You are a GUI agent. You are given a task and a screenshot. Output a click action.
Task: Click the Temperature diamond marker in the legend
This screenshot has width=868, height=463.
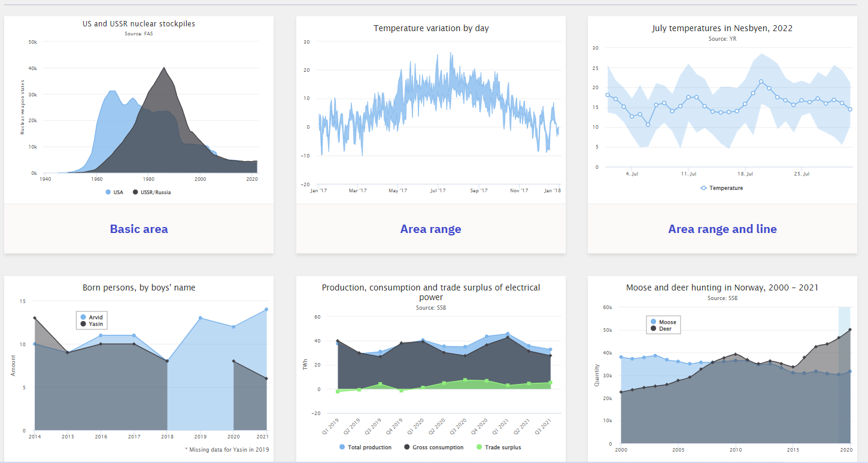[x=704, y=187]
